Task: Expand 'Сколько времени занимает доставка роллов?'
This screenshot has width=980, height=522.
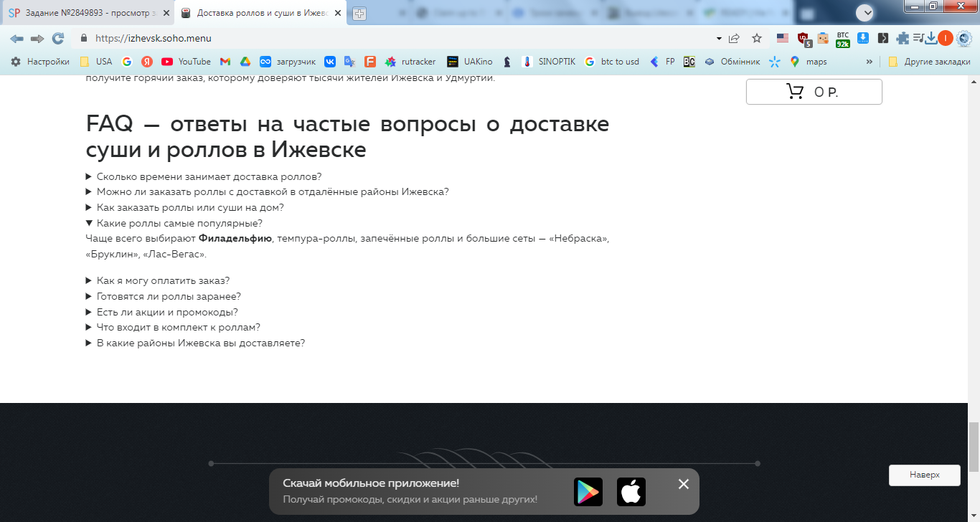Action: coord(204,176)
